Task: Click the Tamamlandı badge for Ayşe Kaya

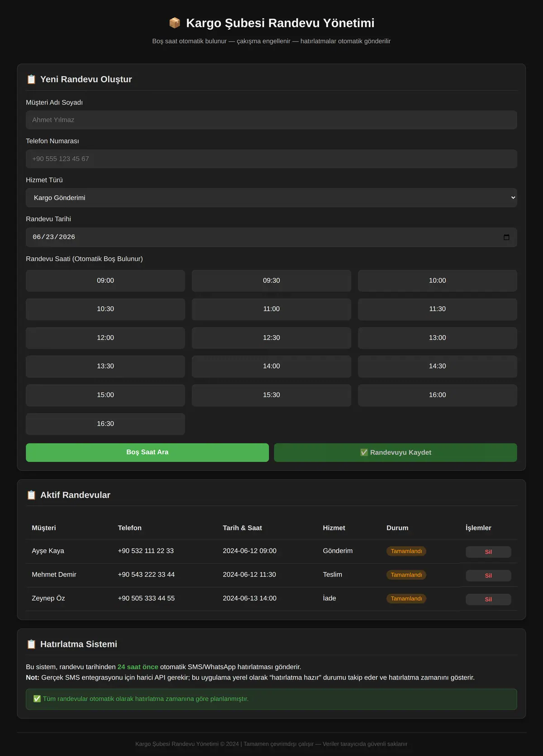Action: click(406, 551)
